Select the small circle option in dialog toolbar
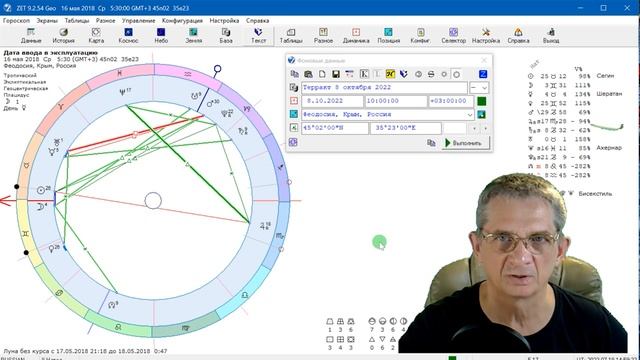 pos(444,74)
